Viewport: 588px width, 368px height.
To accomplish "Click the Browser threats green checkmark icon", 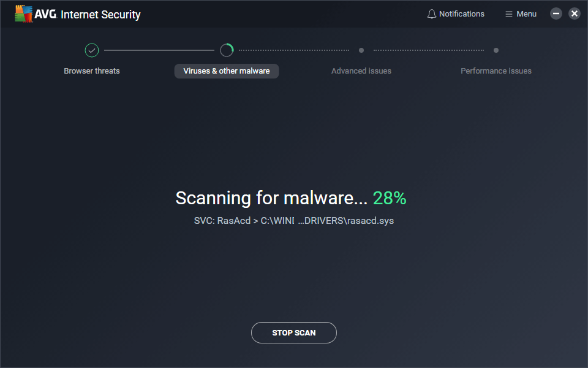I will click(92, 50).
